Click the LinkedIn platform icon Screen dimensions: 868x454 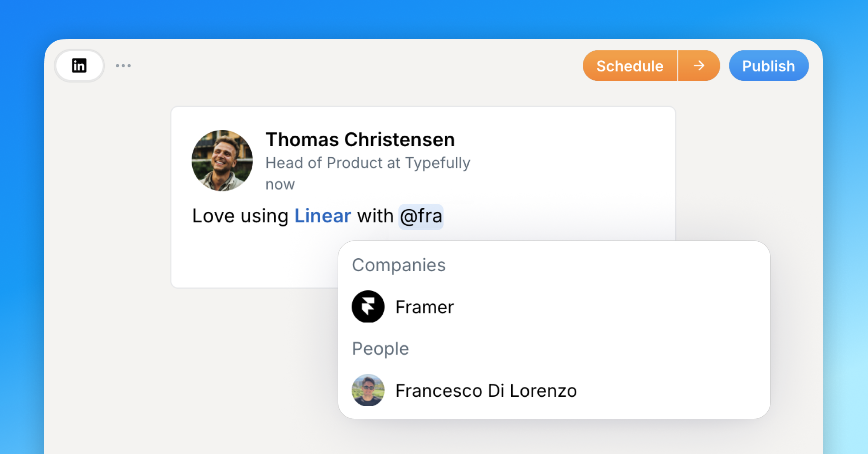tap(79, 66)
